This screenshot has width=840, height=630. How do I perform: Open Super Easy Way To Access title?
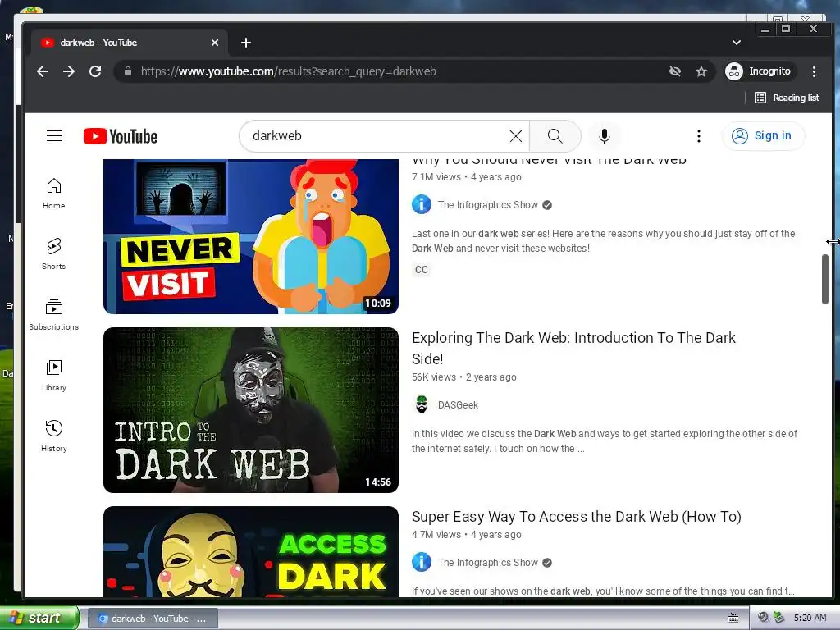[577, 517]
